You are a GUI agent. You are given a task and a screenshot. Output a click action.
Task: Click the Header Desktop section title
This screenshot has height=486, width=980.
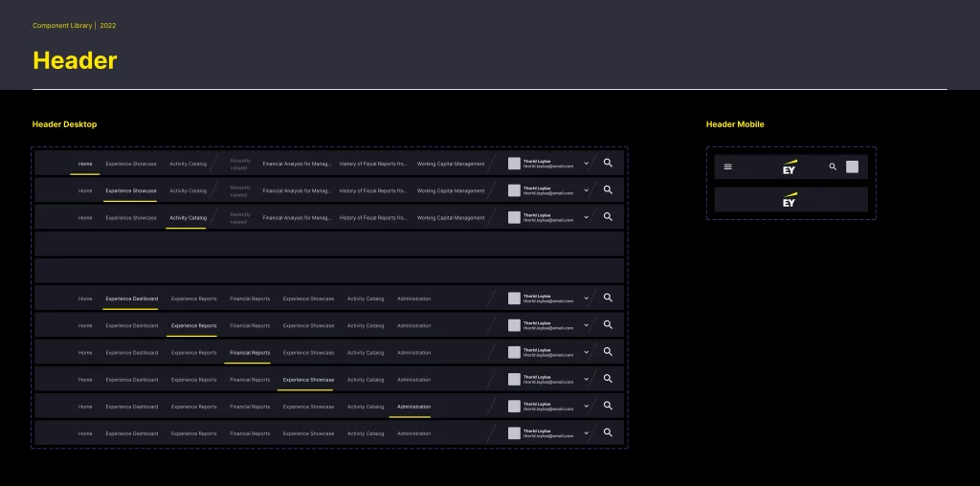[64, 124]
